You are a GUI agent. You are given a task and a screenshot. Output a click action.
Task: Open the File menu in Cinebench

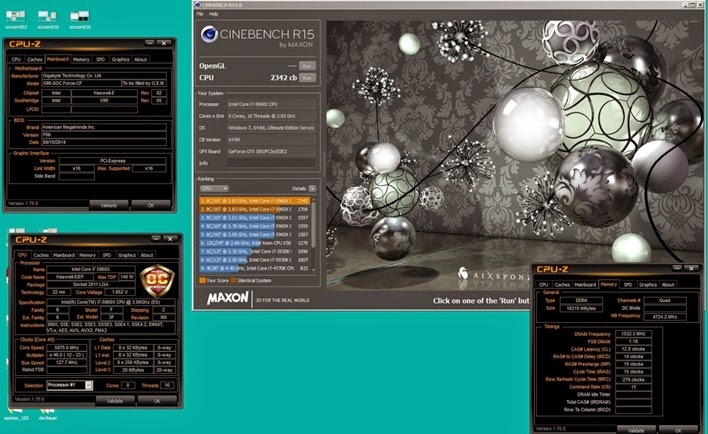200,14
